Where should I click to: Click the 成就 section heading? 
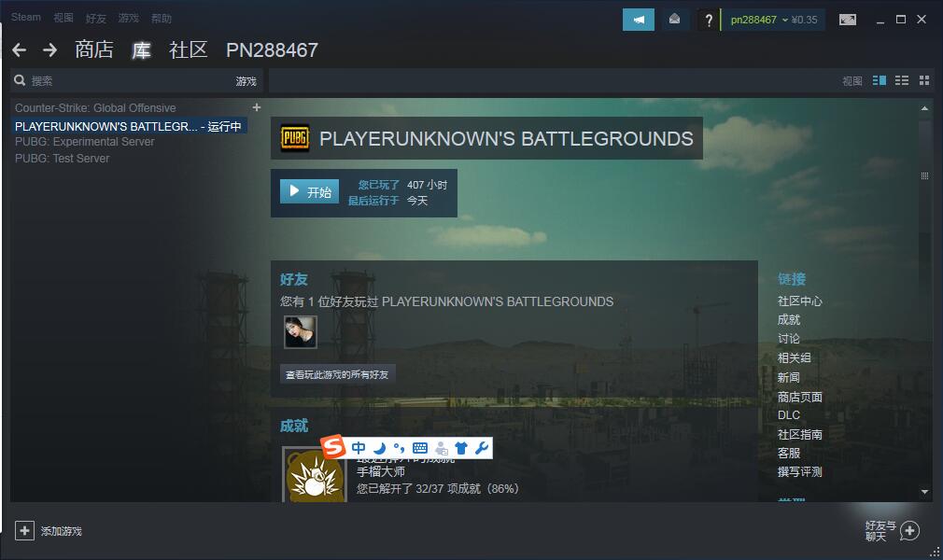293,426
